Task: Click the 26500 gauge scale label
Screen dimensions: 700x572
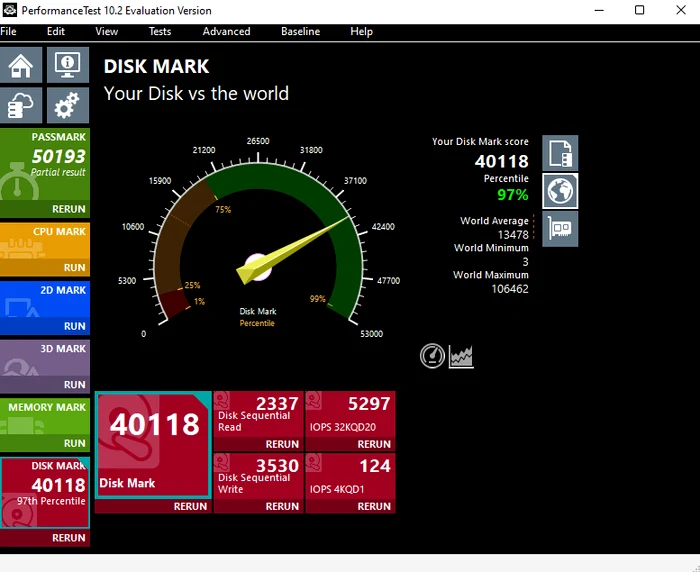Action: point(258,141)
